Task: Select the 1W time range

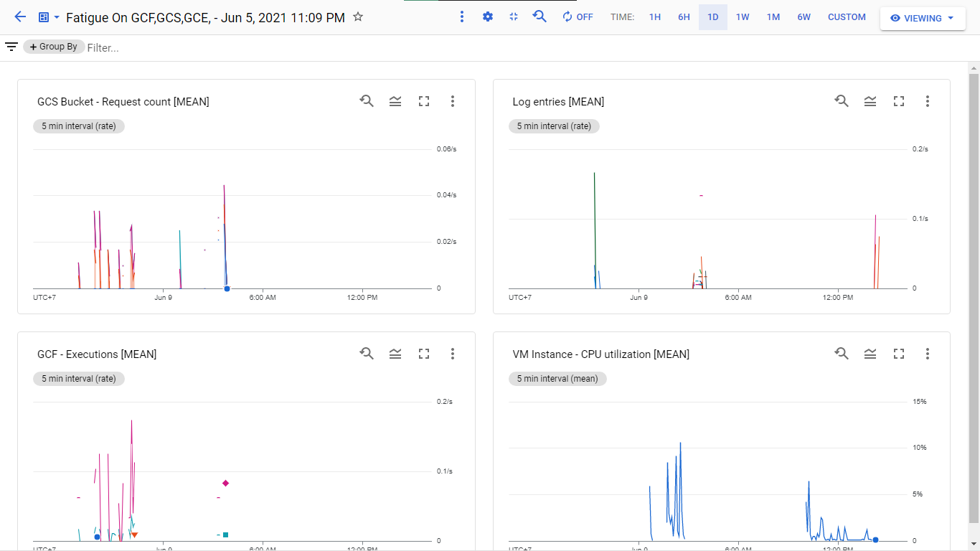Action: point(743,17)
